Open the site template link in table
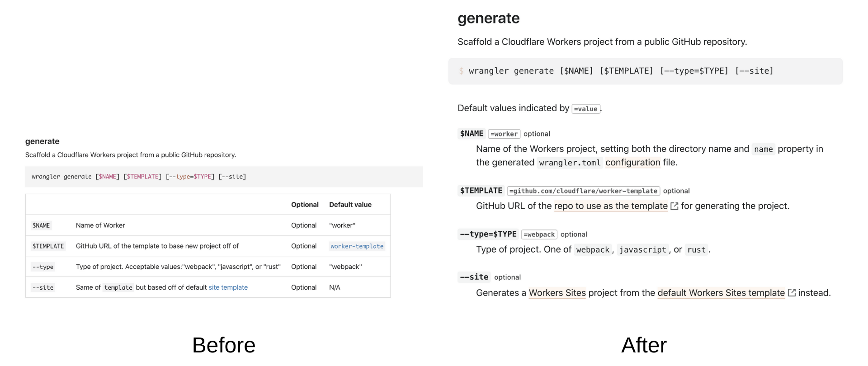This screenshot has height=366, width=868. click(228, 287)
